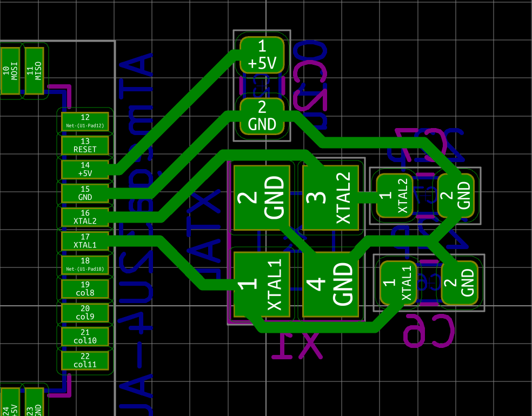This screenshot has width=532, height=416.
Task: Click pad 16 XTAL2 on U1
Action: coord(85,217)
